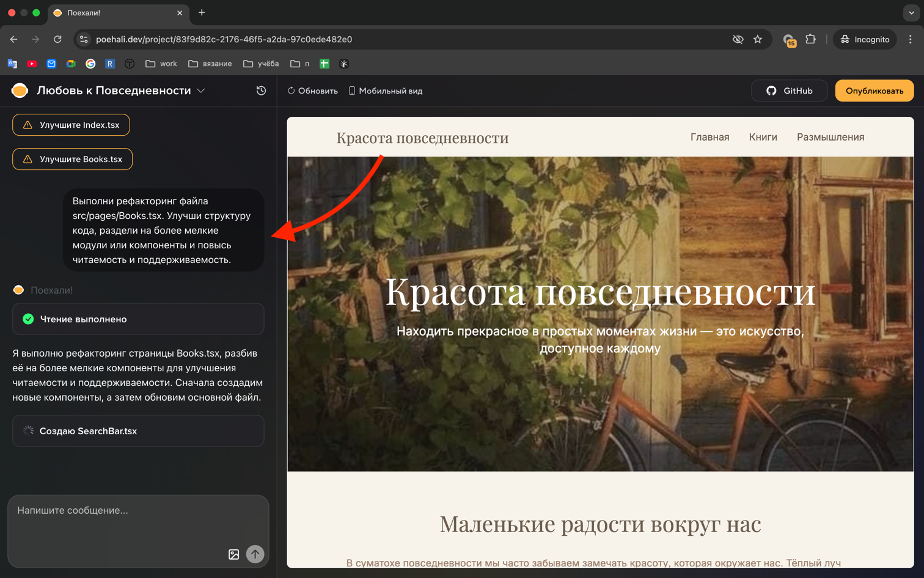This screenshot has width=924, height=578.
Task: Click the attach image icon in chat
Action: [x=234, y=554]
